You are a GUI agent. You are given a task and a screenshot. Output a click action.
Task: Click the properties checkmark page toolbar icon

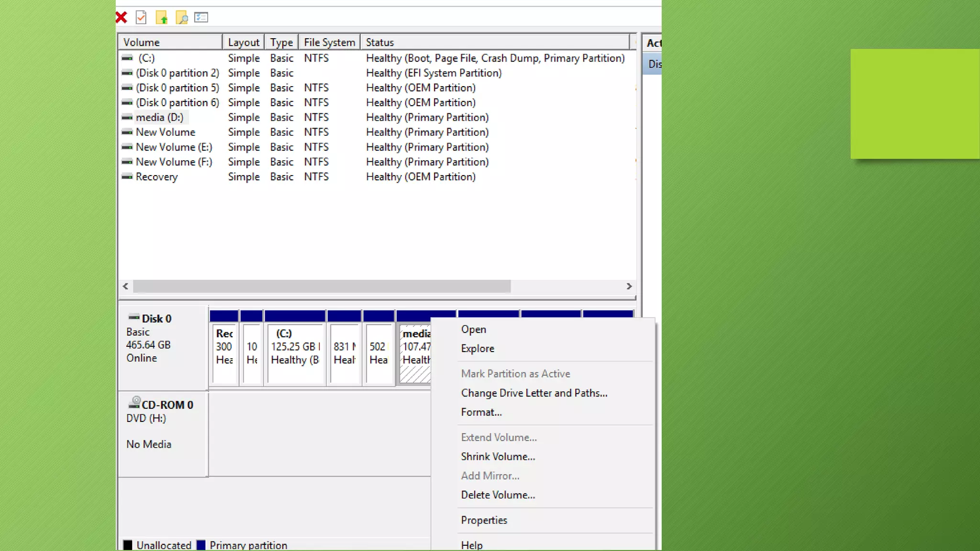(141, 18)
